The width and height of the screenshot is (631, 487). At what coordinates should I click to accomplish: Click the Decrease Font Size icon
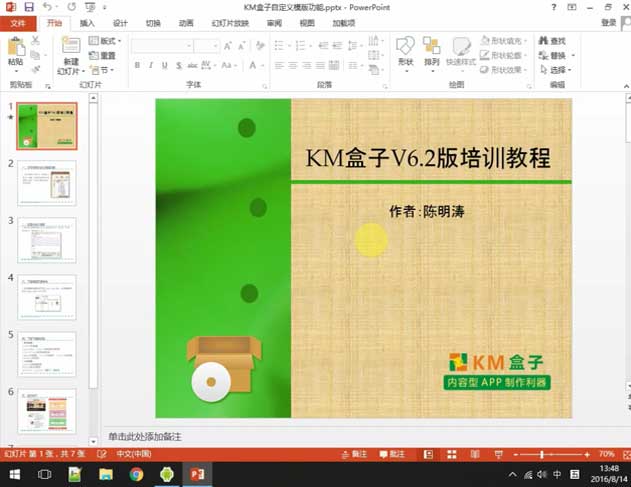[241, 46]
